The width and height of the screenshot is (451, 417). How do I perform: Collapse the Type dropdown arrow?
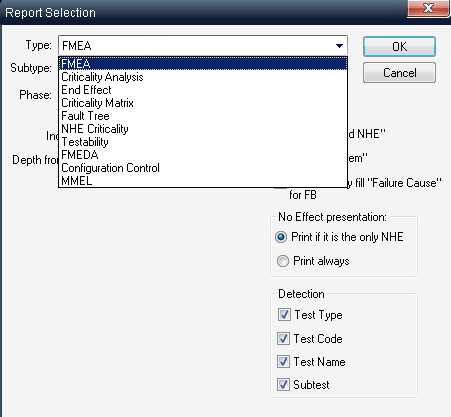339,46
